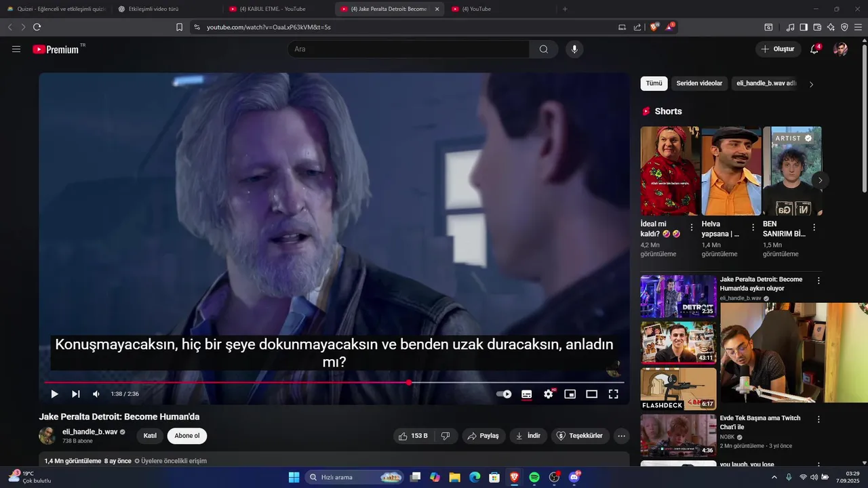This screenshot has height=488, width=868.
Task: Open a new browser tab with plus
Action: tap(565, 9)
